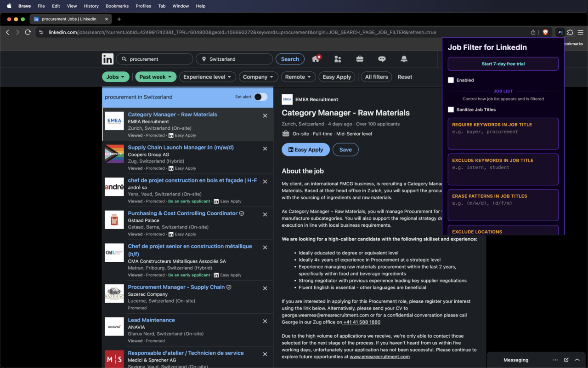The image size is (588, 368).
Task: Open the Lead Maintenance job listing
Action: pyautogui.click(x=151, y=320)
